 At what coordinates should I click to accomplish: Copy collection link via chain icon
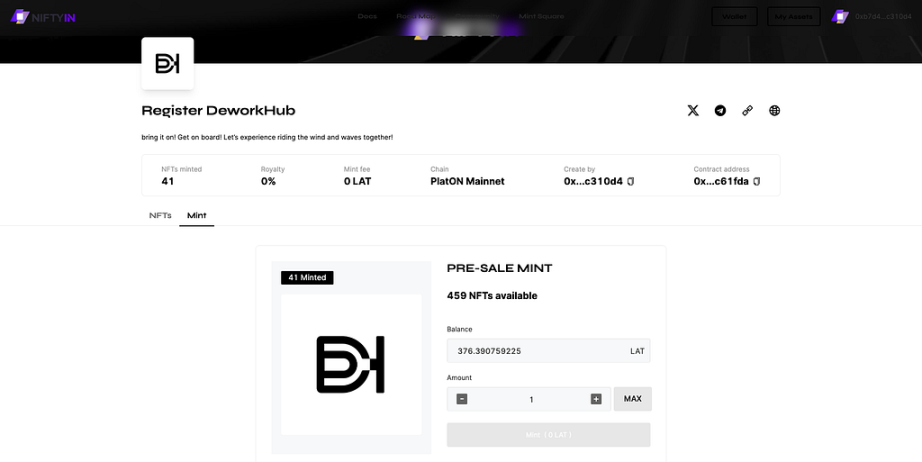pyautogui.click(x=747, y=111)
